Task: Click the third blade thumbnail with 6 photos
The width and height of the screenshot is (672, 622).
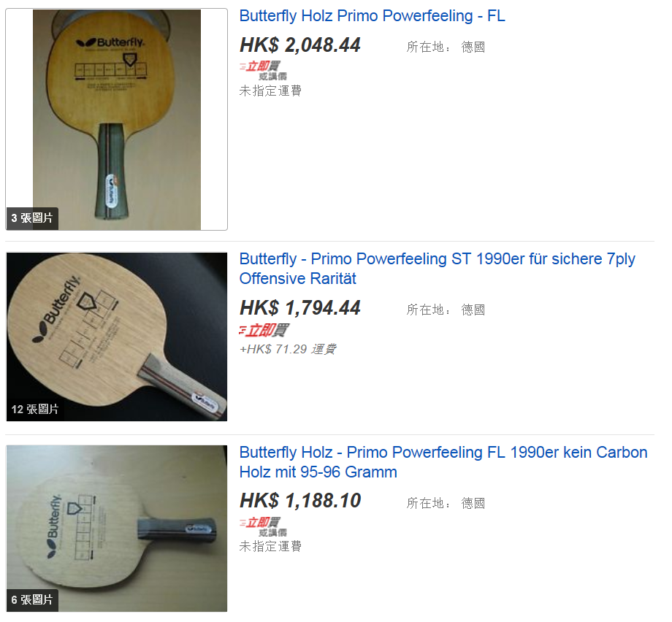Action: [x=117, y=528]
